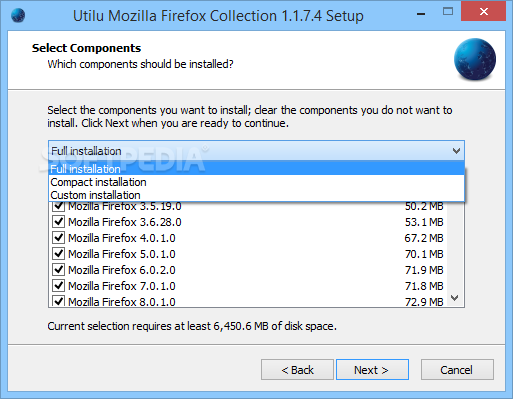Choose Custom installation from the list

(x=256, y=195)
